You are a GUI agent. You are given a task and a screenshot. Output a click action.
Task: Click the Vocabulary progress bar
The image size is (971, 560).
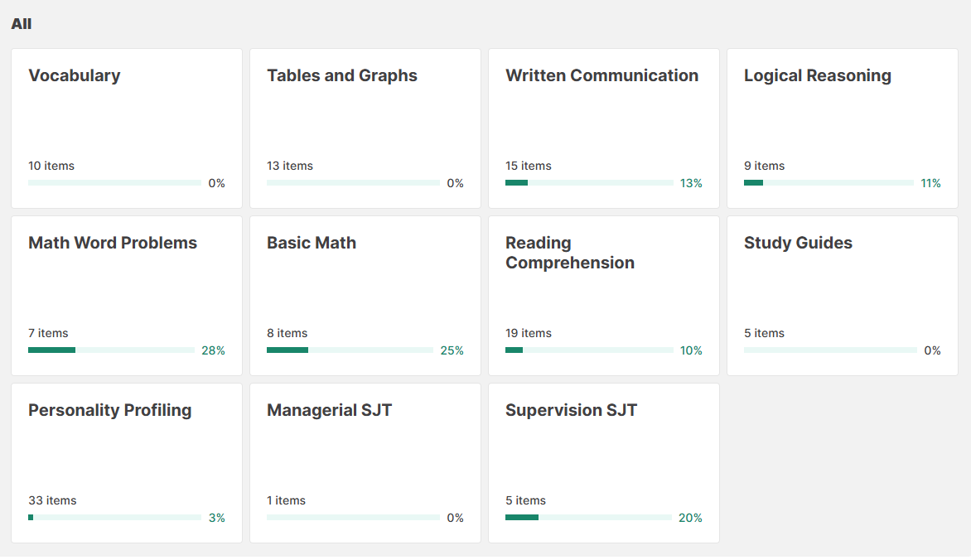coord(114,183)
